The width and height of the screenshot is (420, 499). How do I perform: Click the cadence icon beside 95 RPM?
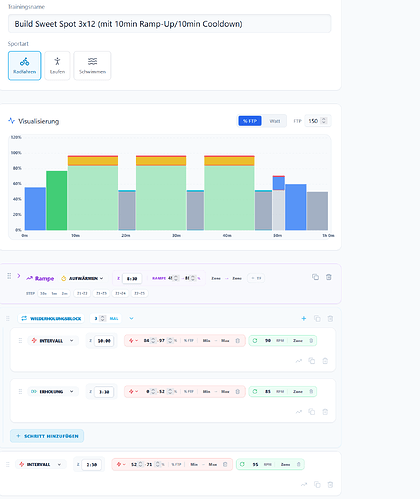242,464
